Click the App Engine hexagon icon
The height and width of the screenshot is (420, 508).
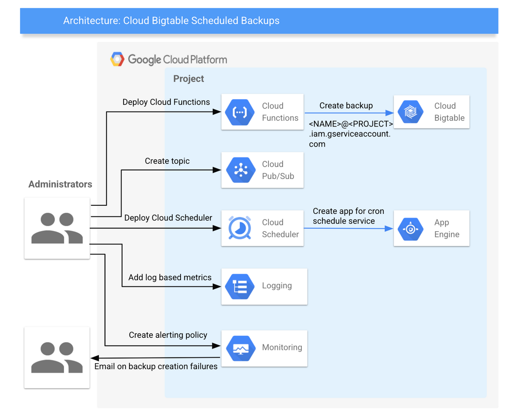(x=410, y=229)
